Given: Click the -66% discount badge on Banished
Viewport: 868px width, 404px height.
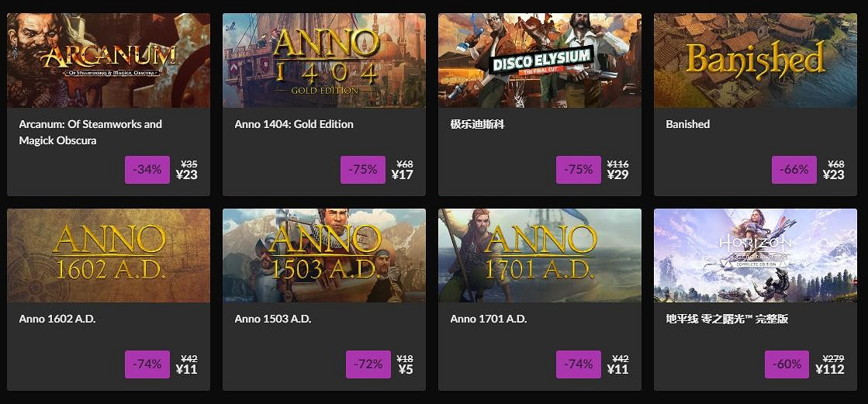Looking at the screenshot, I should [x=794, y=169].
